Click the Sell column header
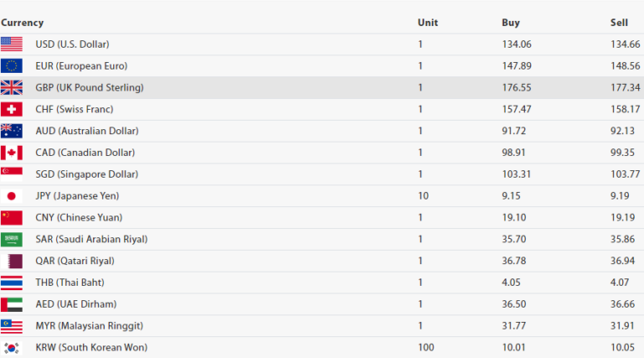The width and height of the screenshot is (644, 358). [620, 23]
